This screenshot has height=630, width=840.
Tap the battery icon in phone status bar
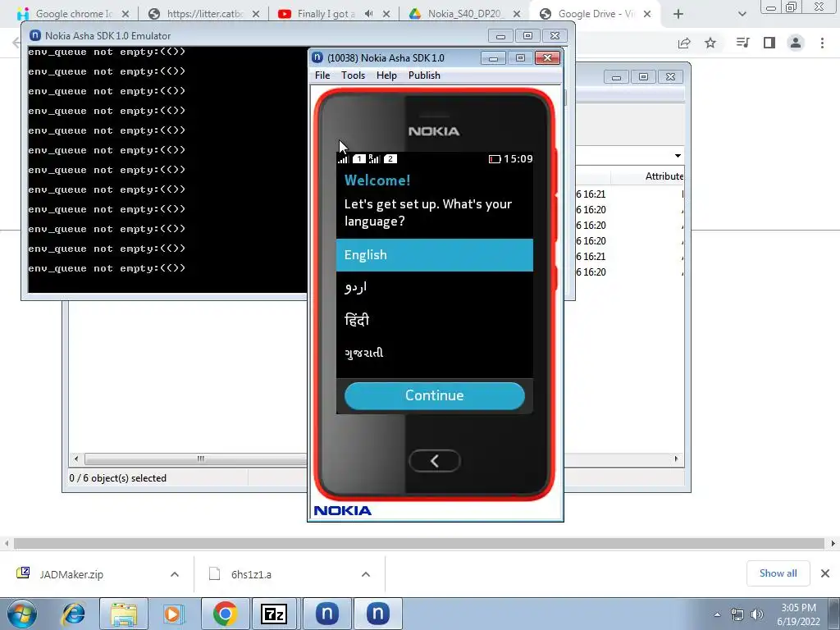[x=495, y=159]
